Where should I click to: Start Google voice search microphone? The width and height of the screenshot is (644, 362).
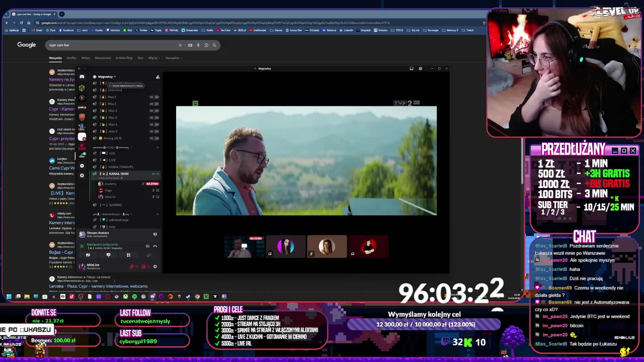tap(198, 45)
